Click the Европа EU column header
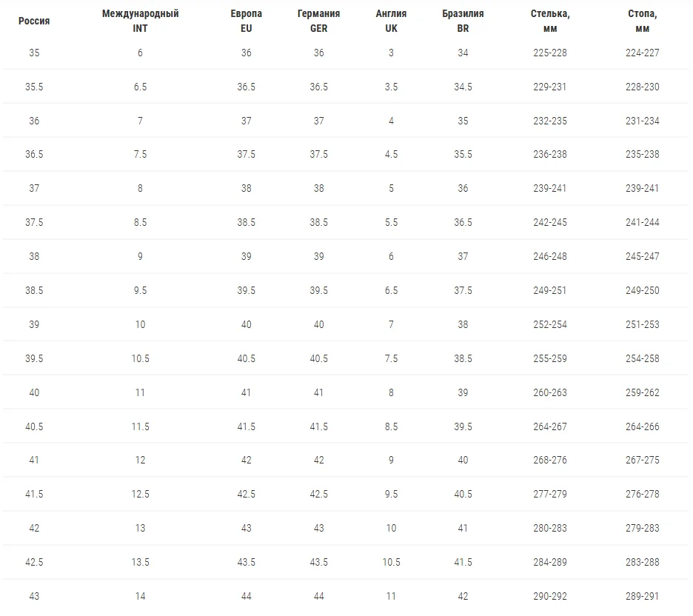The image size is (693, 616). pos(246,21)
